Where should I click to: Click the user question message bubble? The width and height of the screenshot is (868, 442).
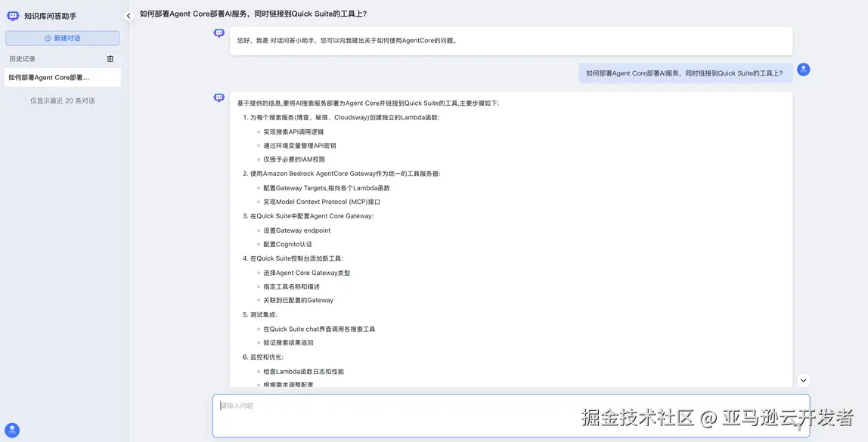685,73
